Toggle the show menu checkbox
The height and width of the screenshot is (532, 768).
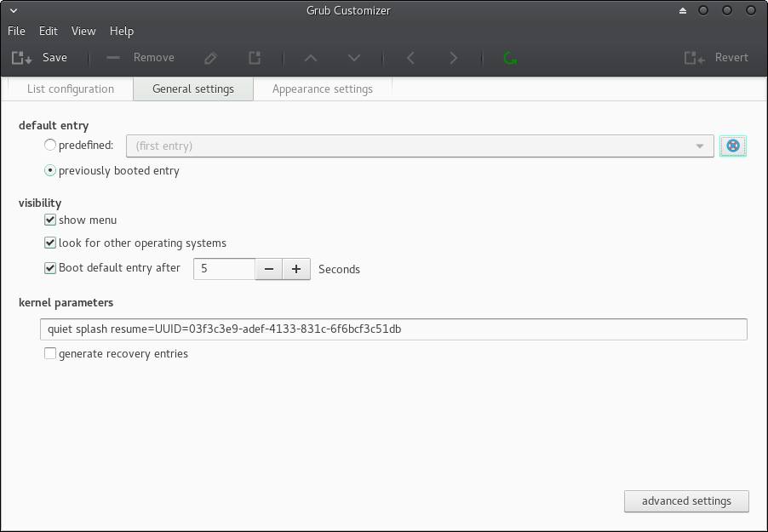[50, 220]
